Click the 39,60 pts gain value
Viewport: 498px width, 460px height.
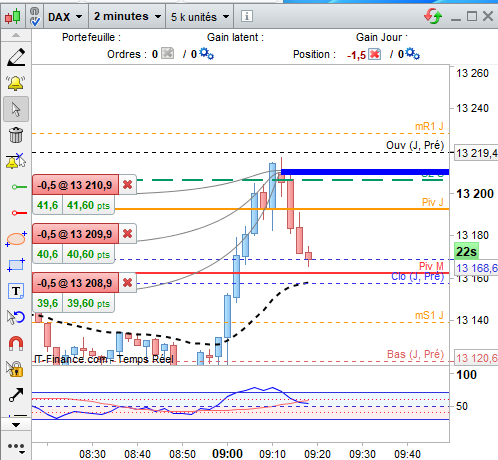(x=88, y=303)
